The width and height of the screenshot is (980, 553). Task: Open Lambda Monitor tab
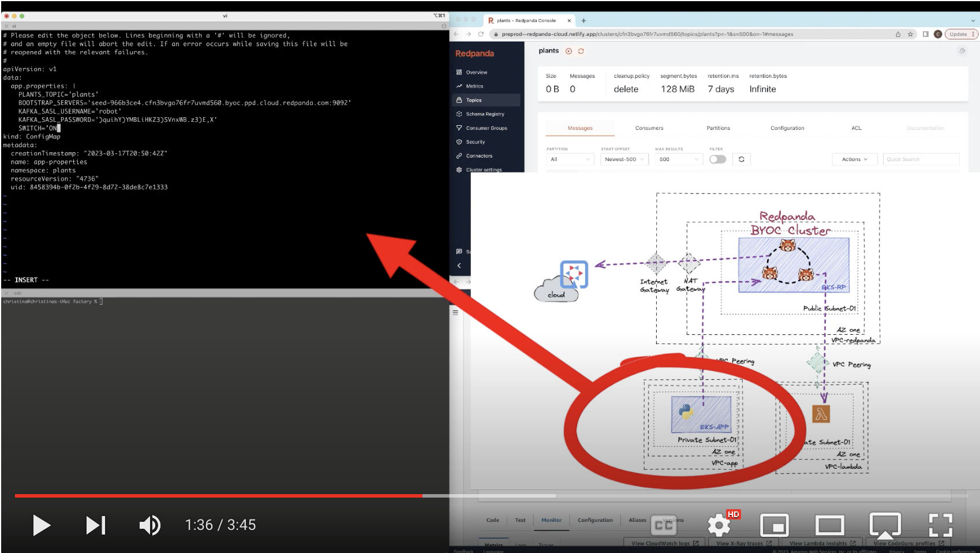pos(551,520)
